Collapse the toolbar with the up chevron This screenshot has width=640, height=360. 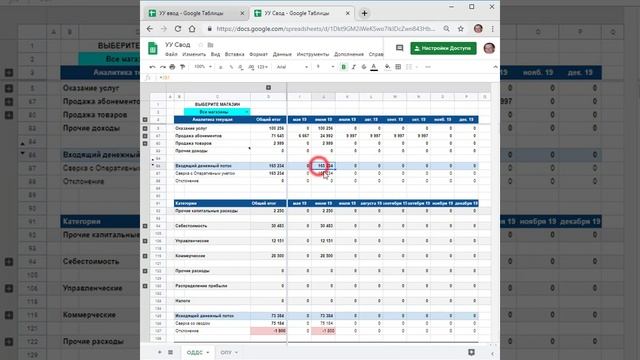pos(495,67)
